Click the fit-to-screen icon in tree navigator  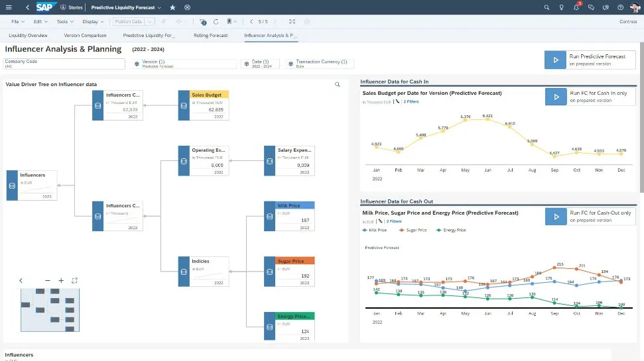74,281
